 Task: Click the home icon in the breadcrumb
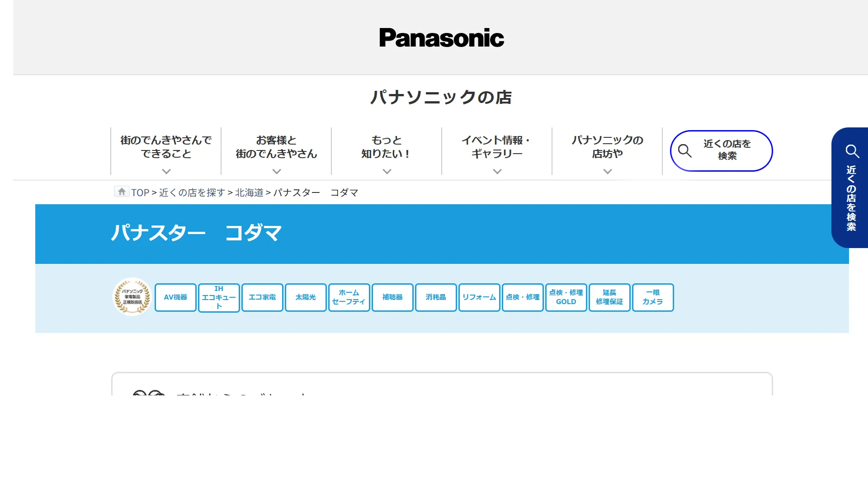[122, 192]
